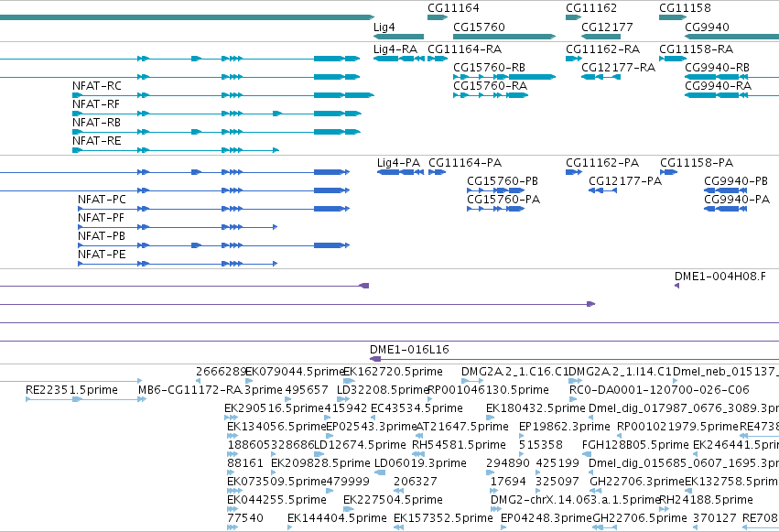The image size is (779, 532).
Task: Click the FGH128B05.5prime EST label
Action: click(x=635, y=445)
